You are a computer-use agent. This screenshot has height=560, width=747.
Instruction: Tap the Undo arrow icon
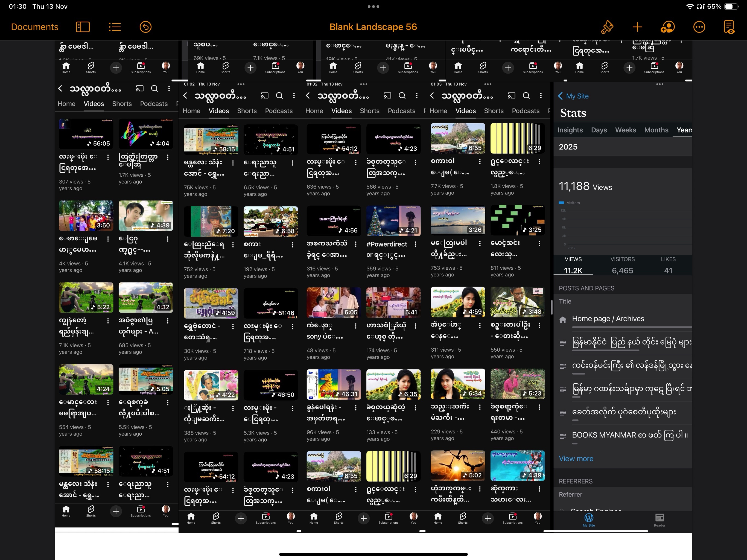click(x=145, y=27)
